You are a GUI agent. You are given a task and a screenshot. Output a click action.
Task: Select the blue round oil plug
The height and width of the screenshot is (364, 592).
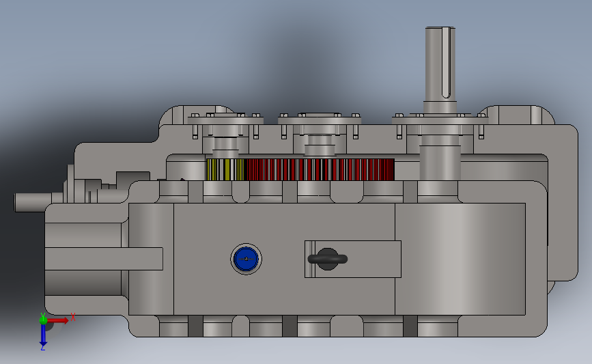click(x=246, y=259)
